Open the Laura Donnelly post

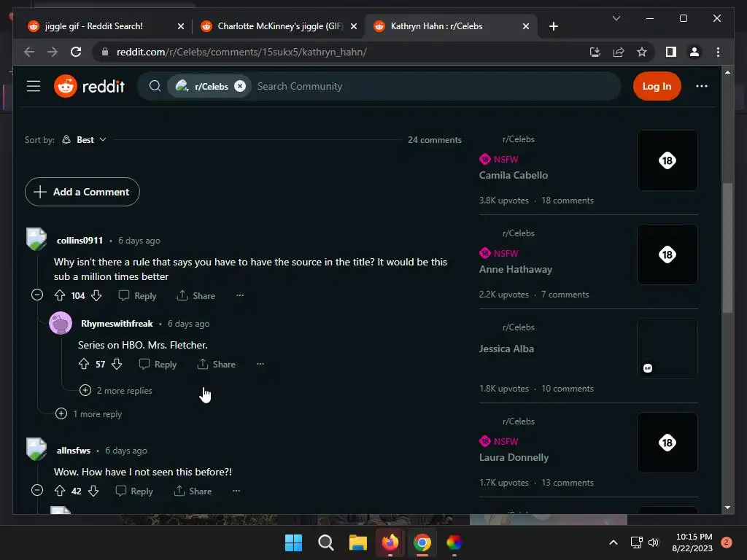pyautogui.click(x=514, y=458)
